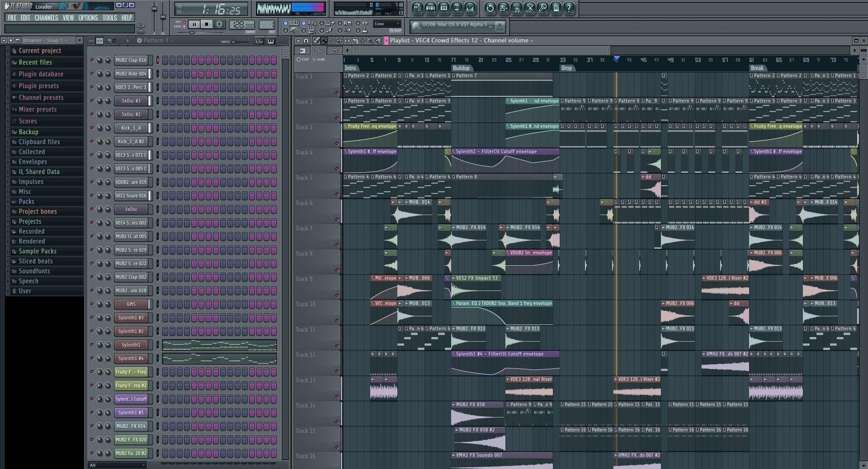Open the audio editor scissors icon
The width and height of the screenshot is (868, 469).
coord(529,8)
